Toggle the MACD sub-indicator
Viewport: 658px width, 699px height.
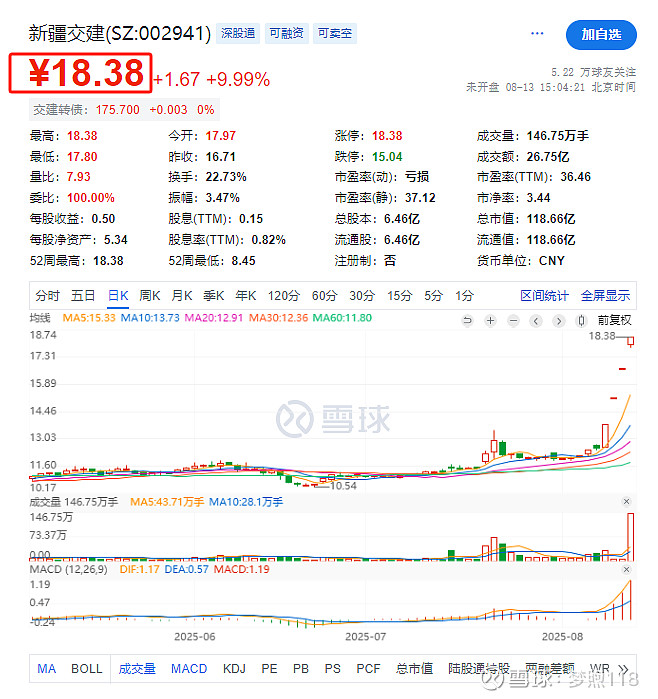click(x=189, y=669)
